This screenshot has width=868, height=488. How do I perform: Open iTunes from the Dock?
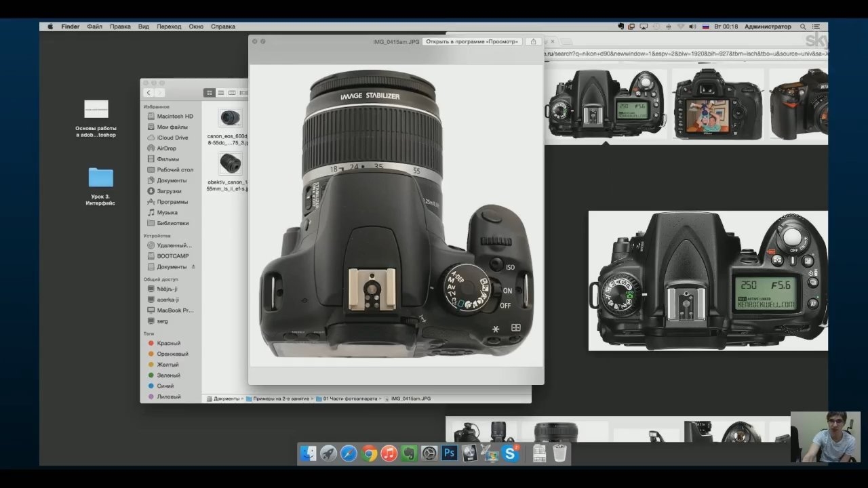389,453
